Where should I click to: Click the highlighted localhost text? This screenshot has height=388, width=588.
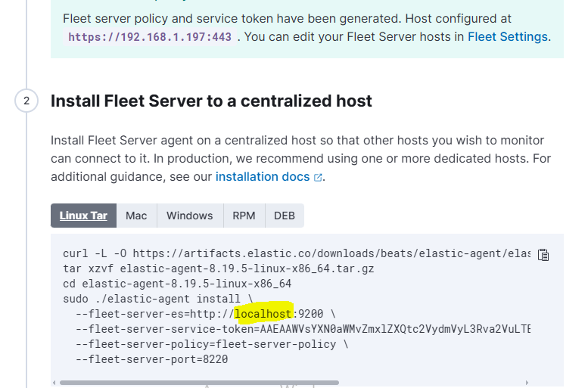(263, 314)
